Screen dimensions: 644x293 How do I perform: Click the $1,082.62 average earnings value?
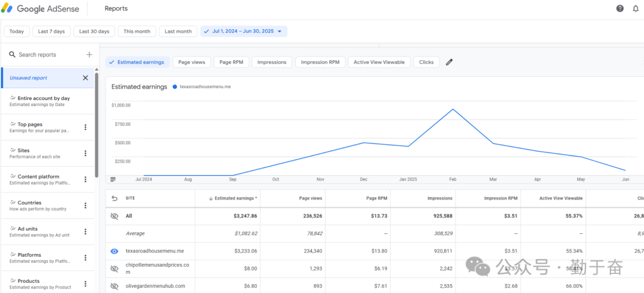coord(246,233)
